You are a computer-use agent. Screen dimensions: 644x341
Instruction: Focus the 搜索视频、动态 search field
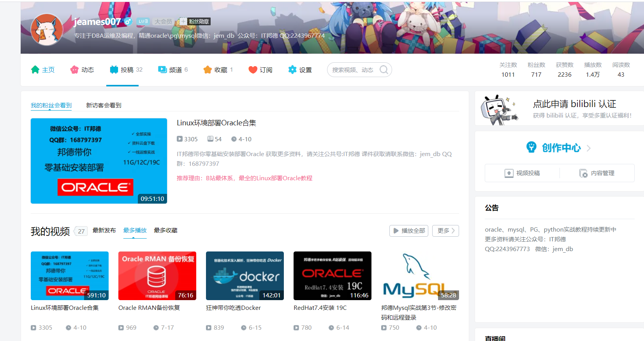[x=359, y=70]
